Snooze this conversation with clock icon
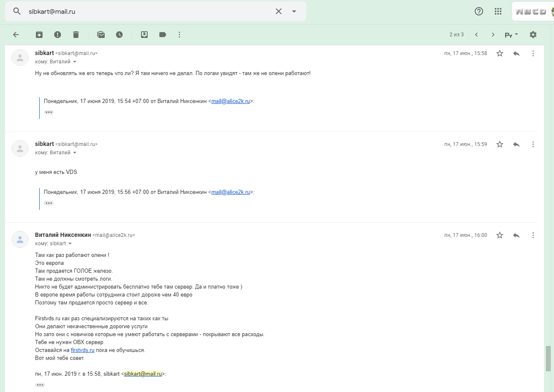The width and height of the screenshot is (554, 392). pyautogui.click(x=119, y=35)
